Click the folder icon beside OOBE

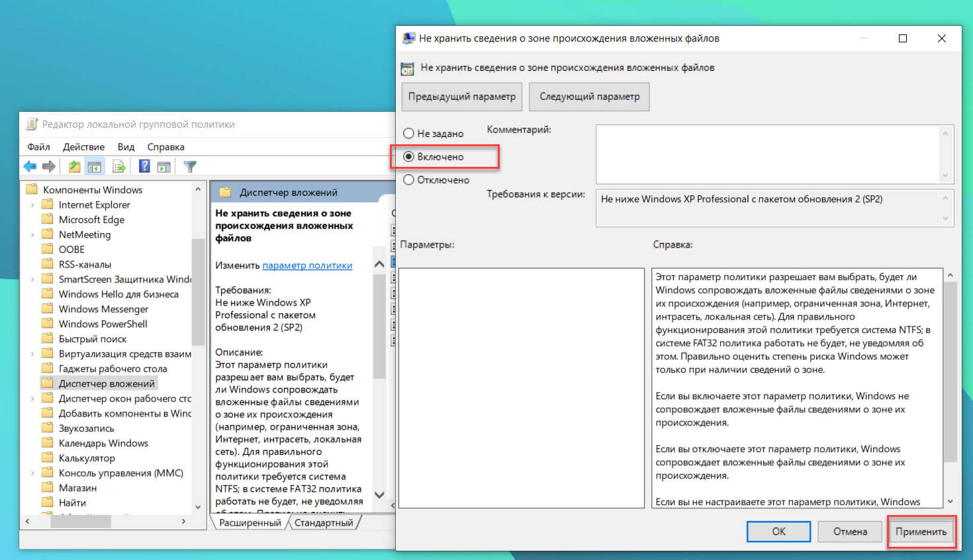(x=47, y=249)
